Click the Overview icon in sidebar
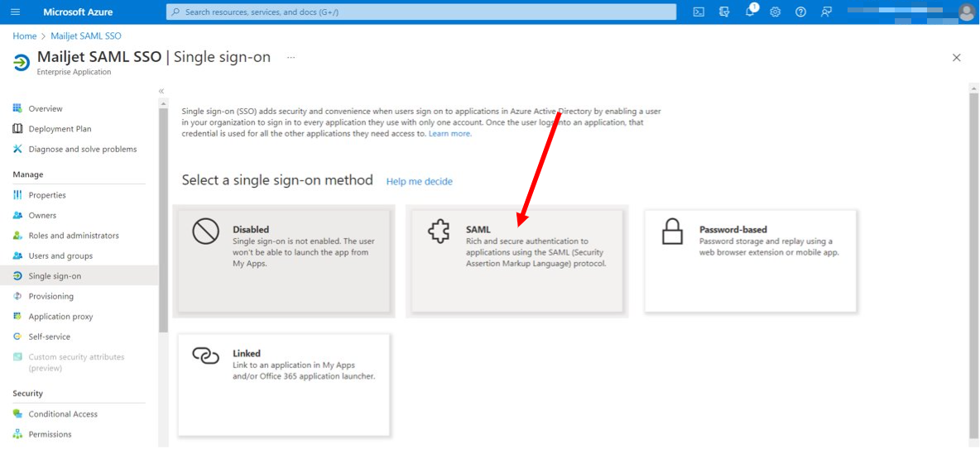The height and width of the screenshot is (449, 980). [x=17, y=108]
